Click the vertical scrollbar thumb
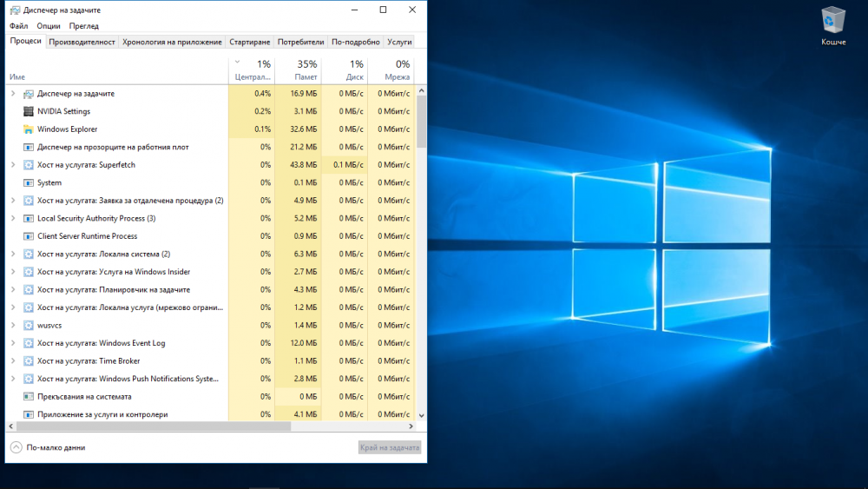This screenshot has width=868, height=489. (421, 122)
